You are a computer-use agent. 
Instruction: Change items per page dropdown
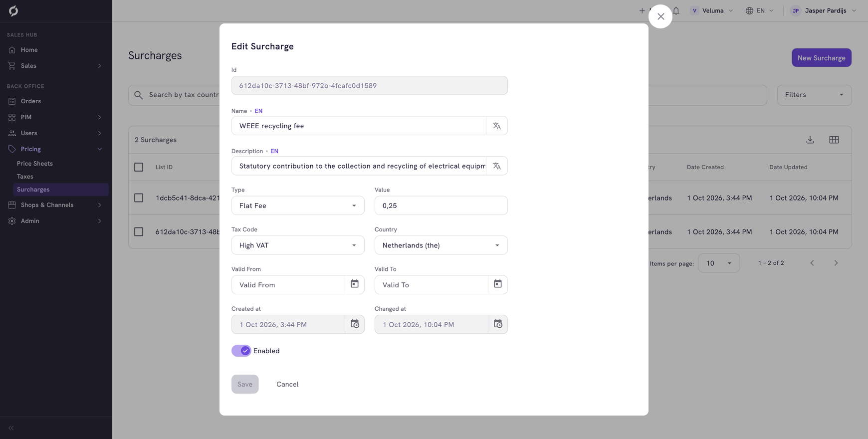[719, 263]
